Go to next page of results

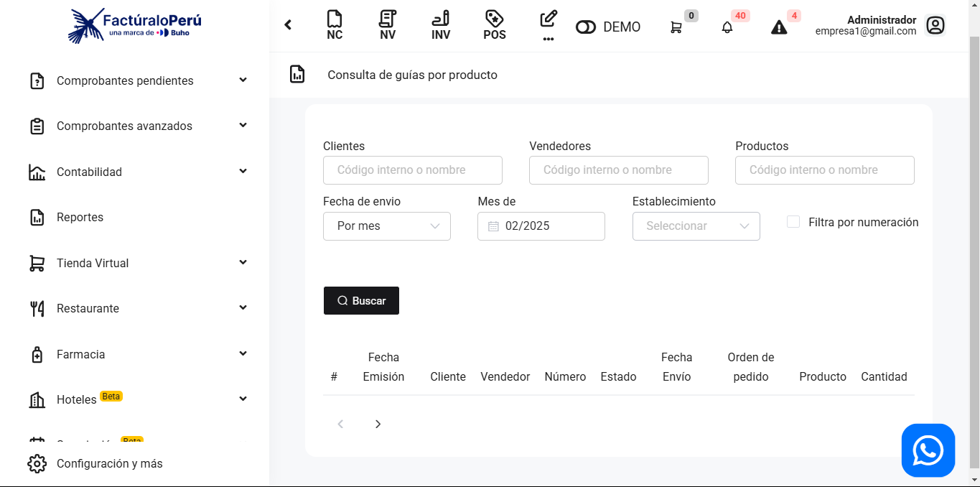click(x=378, y=425)
